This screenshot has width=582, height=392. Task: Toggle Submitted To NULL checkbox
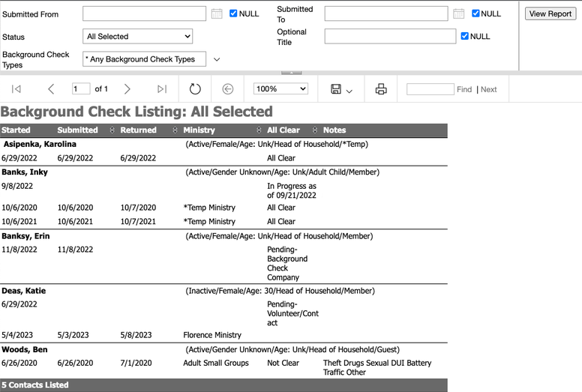475,13
